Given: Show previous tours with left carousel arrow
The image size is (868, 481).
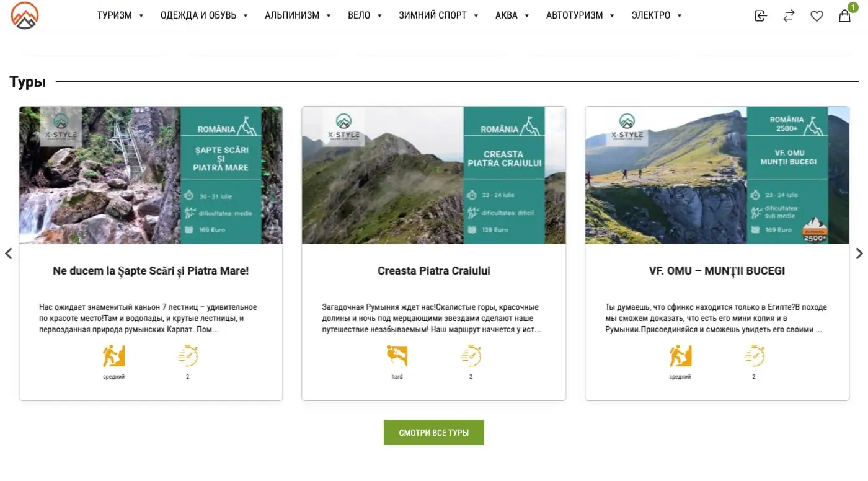Looking at the screenshot, I should (8, 254).
